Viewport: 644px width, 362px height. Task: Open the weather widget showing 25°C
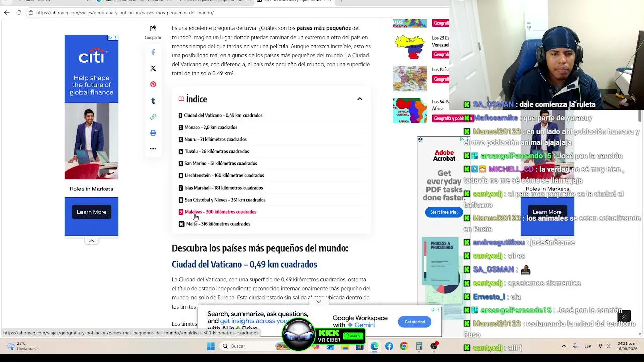(x=23, y=346)
